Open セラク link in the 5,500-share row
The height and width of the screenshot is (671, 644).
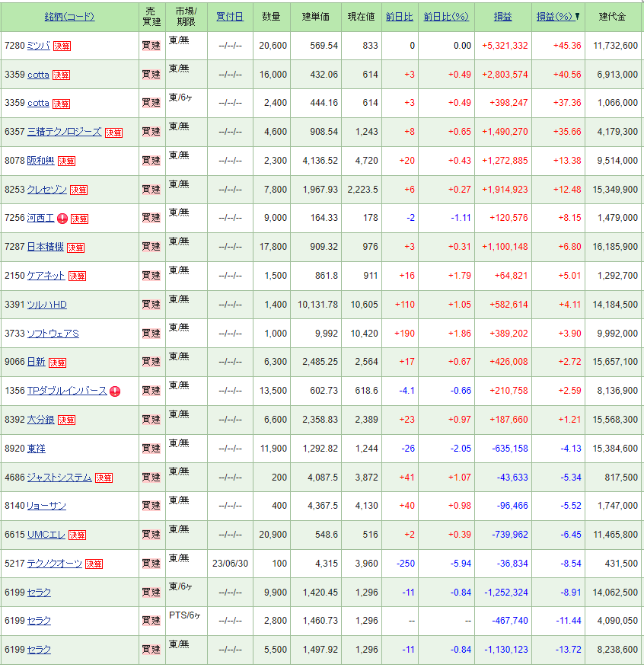tap(39, 650)
